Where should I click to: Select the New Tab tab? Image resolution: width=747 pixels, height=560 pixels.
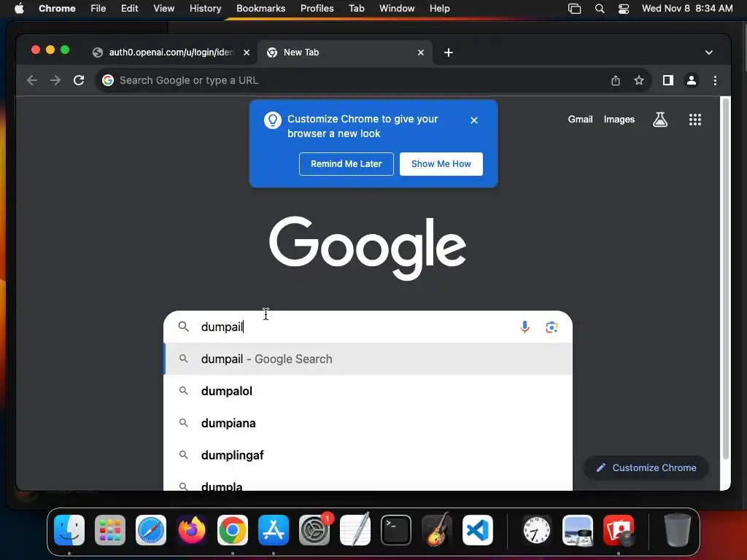coord(345,52)
